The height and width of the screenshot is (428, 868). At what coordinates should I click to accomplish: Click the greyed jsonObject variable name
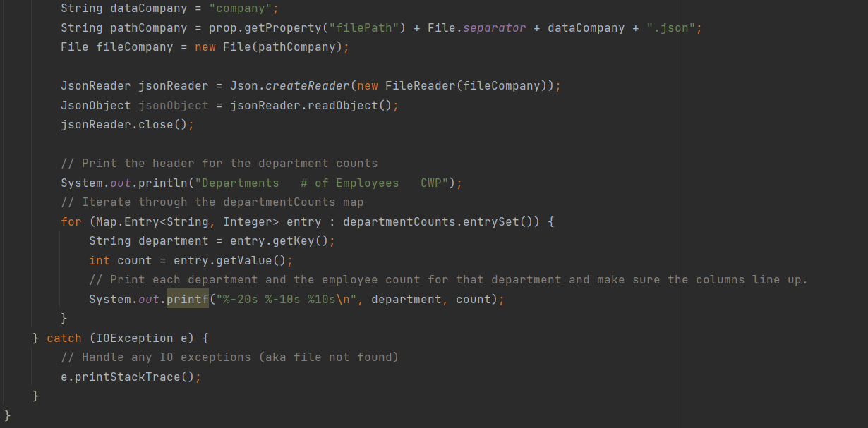tap(174, 105)
